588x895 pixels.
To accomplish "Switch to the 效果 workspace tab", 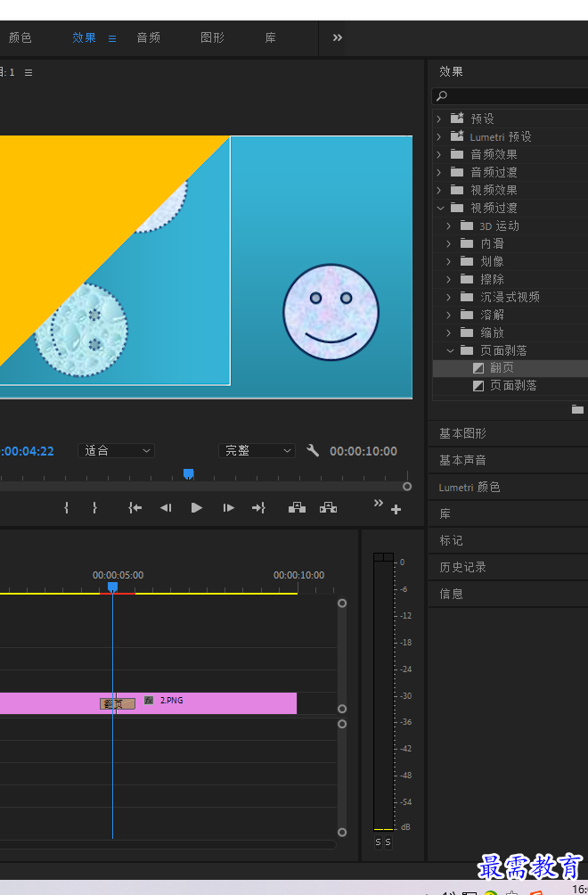I will (x=85, y=37).
